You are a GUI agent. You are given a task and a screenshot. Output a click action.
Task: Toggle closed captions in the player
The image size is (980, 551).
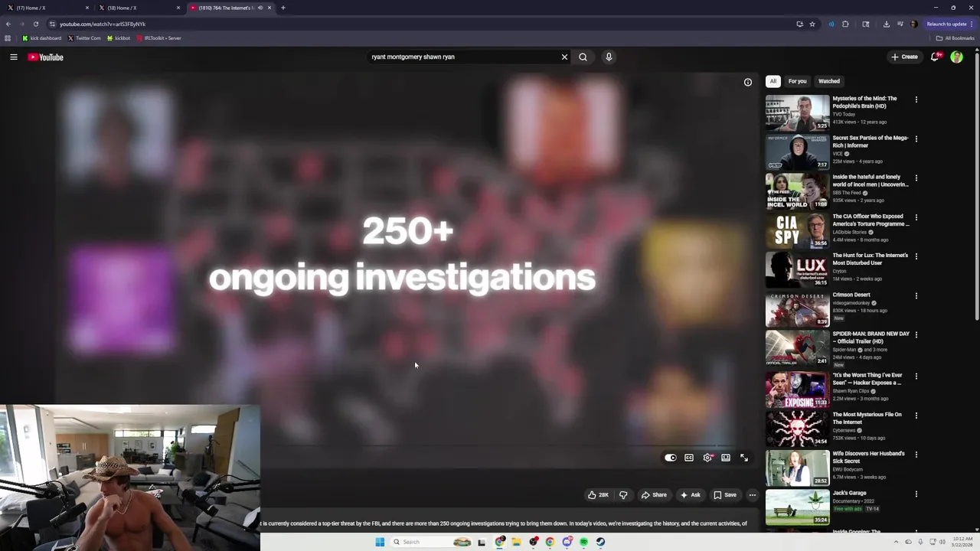tap(689, 458)
